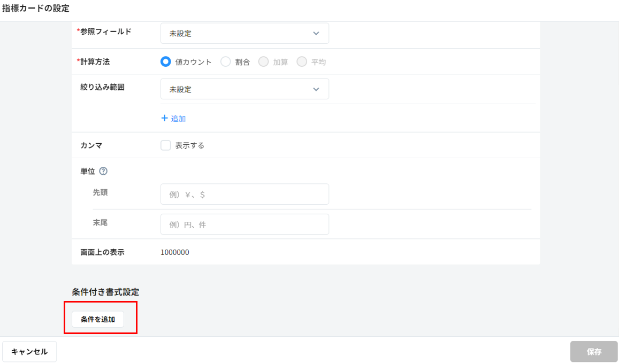The image size is (619, 364).
Task: Click the キャンセル button
Action: tap(29, 352)
